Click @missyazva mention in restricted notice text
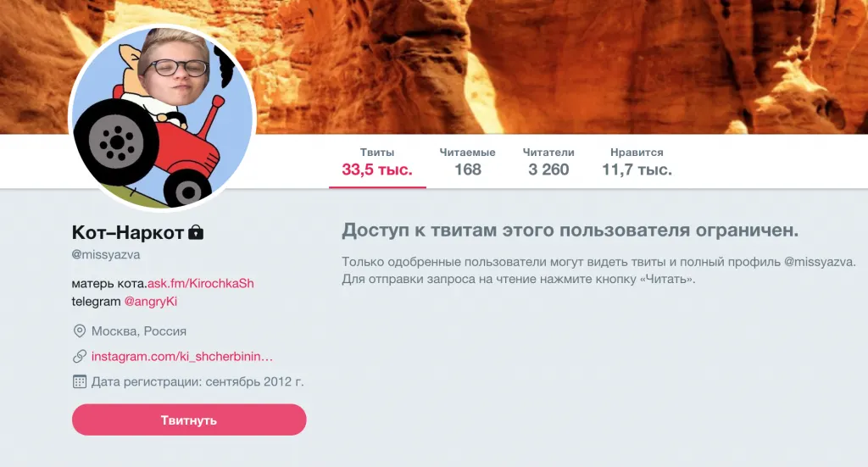 tap(820, 262)
